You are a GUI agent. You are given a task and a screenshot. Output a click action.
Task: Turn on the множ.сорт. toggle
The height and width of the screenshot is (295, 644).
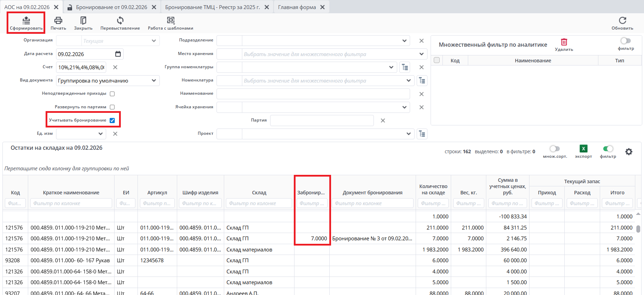tap(555, 149)
